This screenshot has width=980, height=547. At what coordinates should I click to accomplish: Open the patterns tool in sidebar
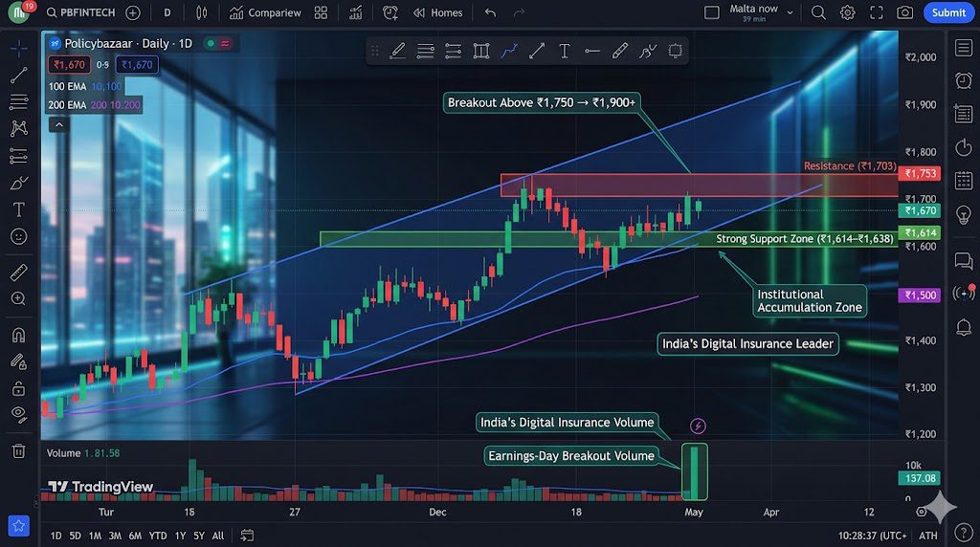[x=19, y=128]
